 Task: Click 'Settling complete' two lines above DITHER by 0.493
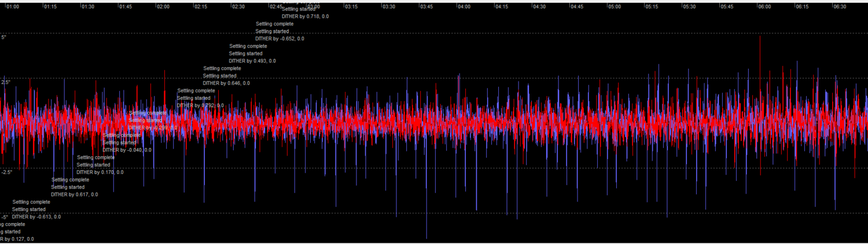248,46
